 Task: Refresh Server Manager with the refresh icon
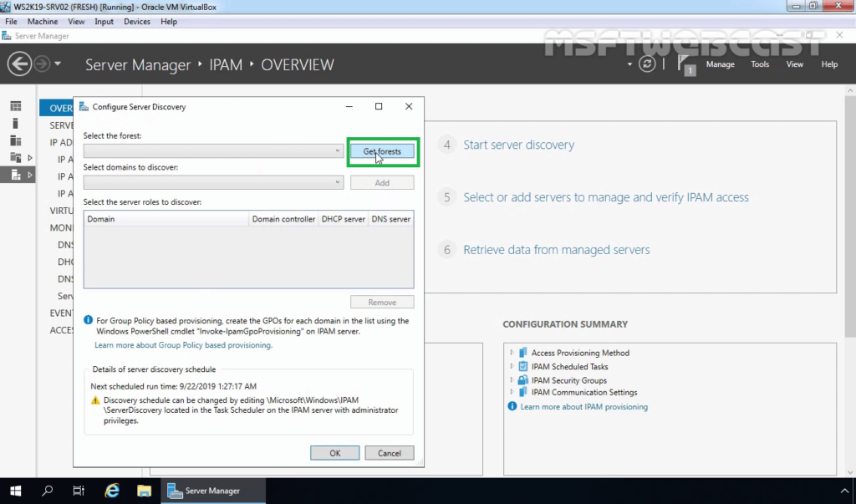tap(647, 64)
